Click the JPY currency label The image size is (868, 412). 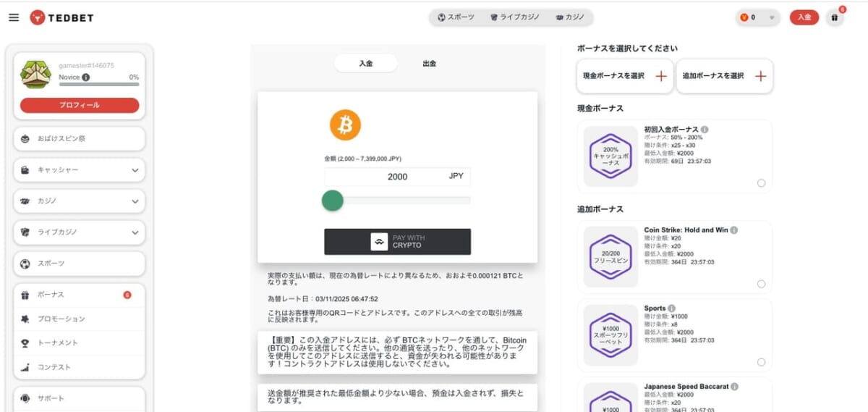click(x=456, y=176)
